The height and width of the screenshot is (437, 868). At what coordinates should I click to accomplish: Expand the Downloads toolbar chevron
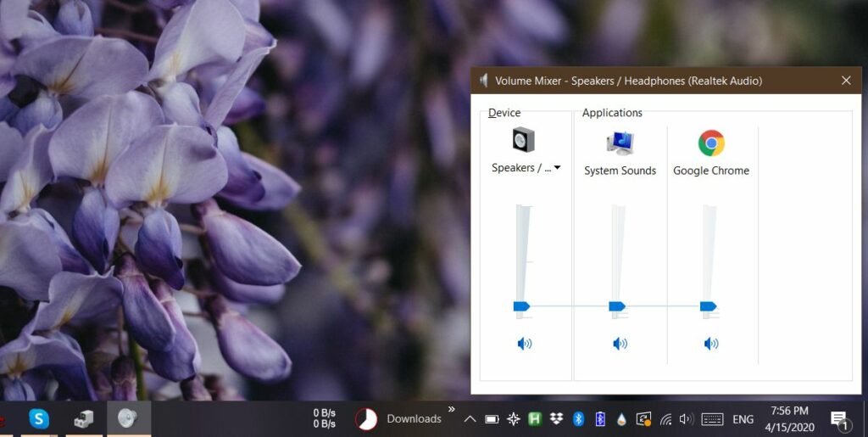pyautogui.click(x=451, y=409)
